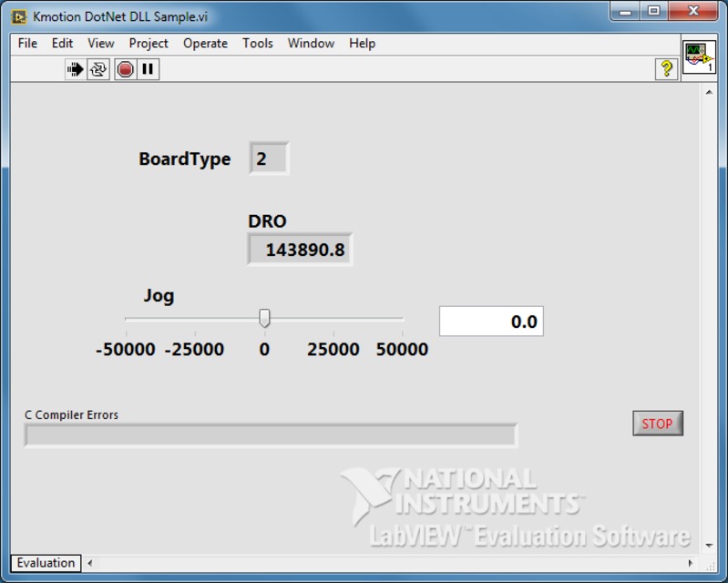Click the C Compiler Errors text box
Screen dimensions: 728x583
coord(270,435)
